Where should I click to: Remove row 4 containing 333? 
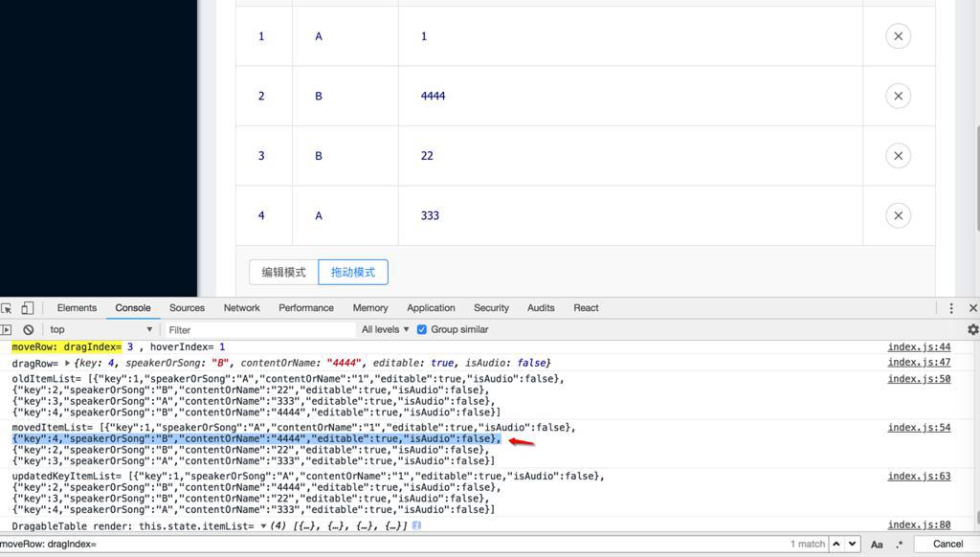[x=898, y=215]
